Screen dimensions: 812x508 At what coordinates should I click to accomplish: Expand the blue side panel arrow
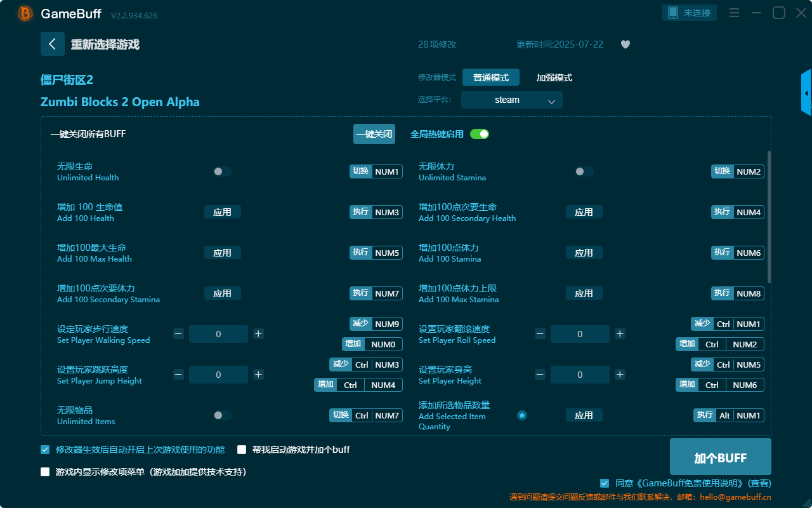806,93
